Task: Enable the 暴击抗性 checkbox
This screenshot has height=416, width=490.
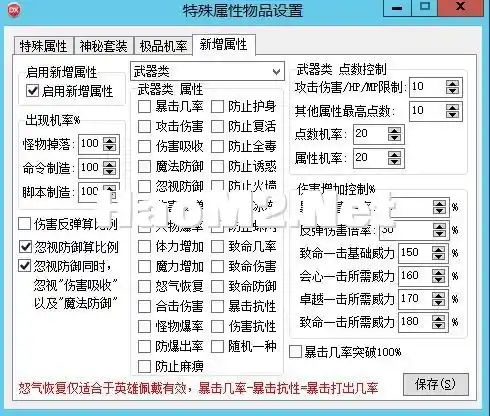Action: (217, 307)
